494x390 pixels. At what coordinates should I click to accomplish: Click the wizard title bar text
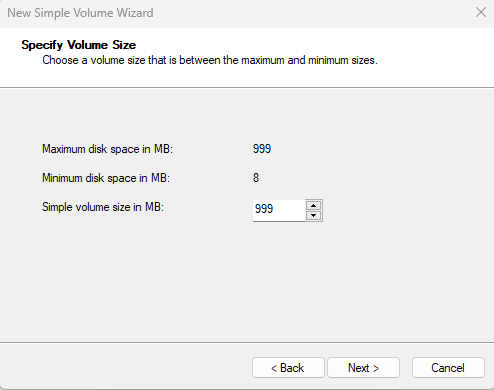pyautogui.click(x=80, y=13)
